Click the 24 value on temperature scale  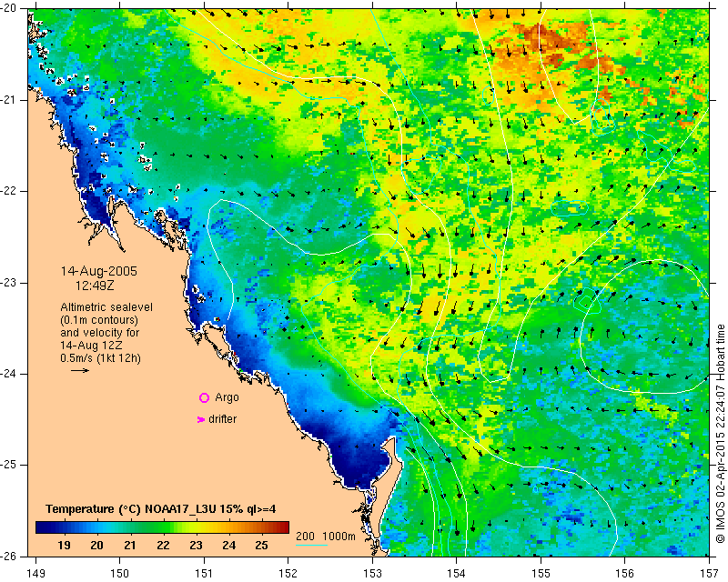click(x=229, y=546)
